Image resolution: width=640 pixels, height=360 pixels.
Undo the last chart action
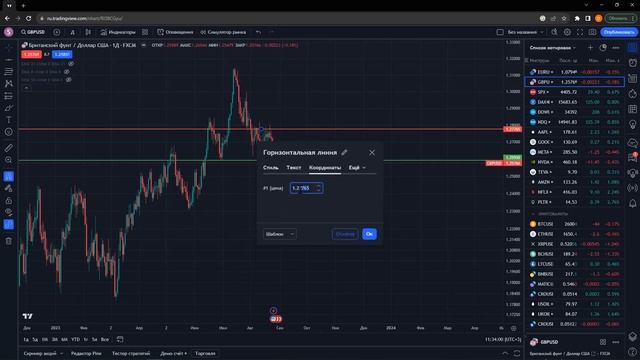pyautogui.click(x=258, y=32)
